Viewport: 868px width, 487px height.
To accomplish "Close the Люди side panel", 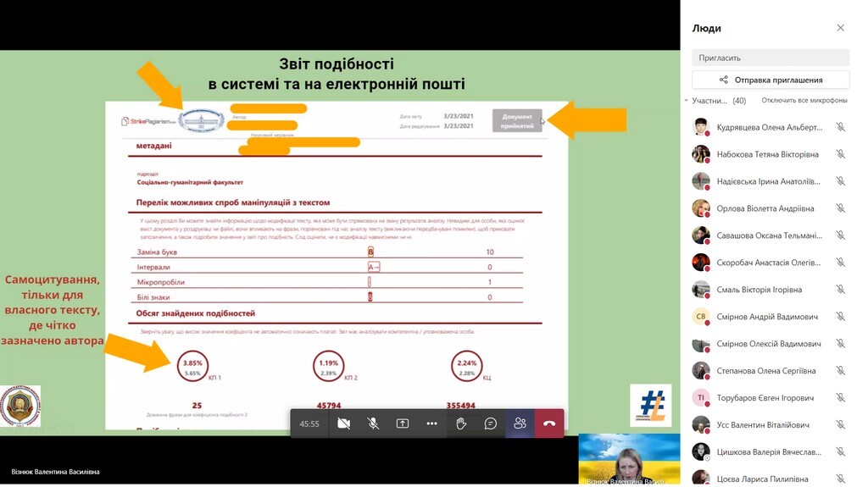I will click(x=840, y=28).
